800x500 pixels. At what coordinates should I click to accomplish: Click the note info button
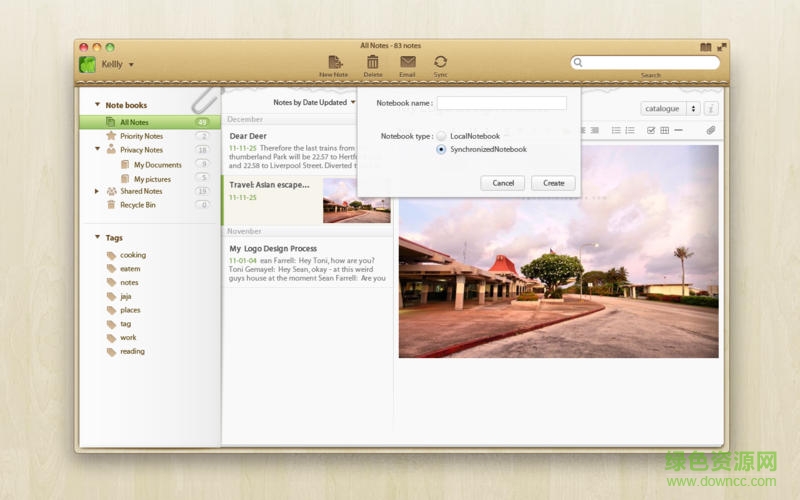point(711,108)
